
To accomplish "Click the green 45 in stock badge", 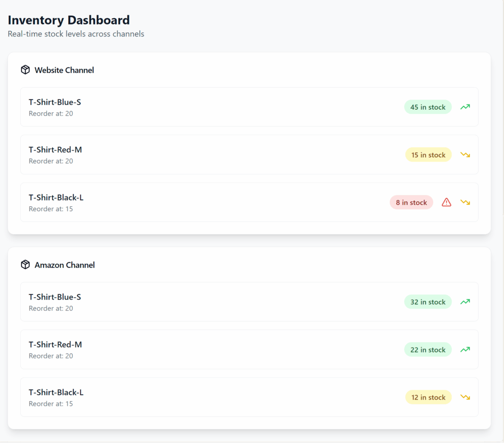I will tap(428, 107).
